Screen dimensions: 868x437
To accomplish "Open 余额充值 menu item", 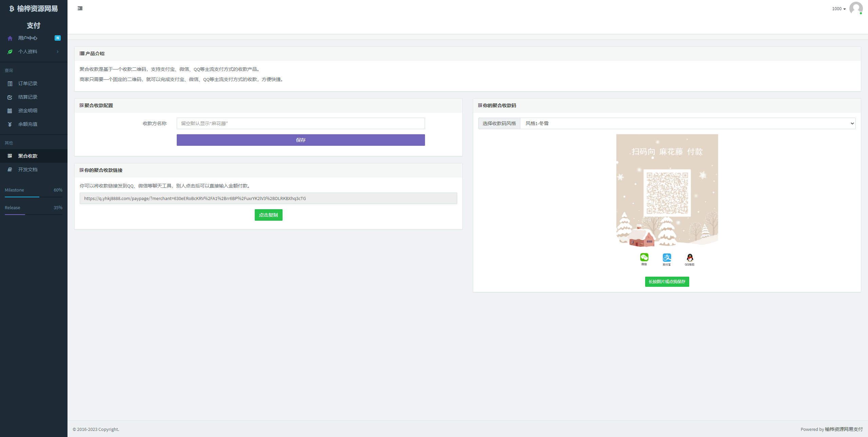I will [34, 124].
